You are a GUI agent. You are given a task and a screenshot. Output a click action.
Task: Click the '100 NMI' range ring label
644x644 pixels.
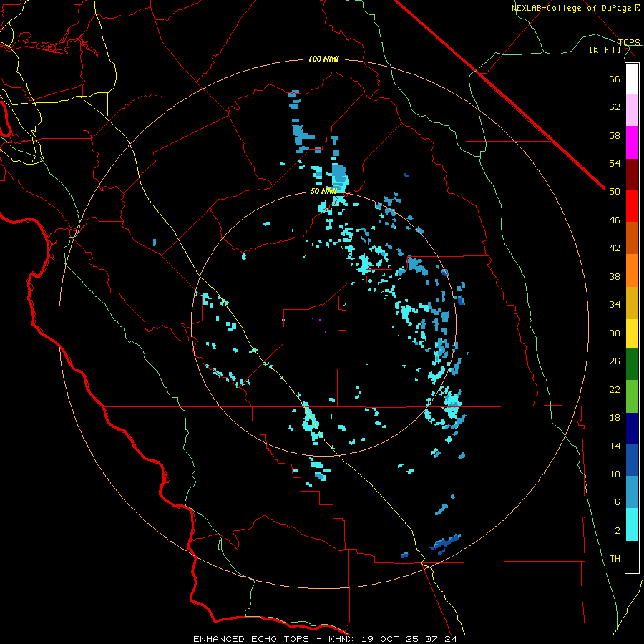tap(323, 59)
